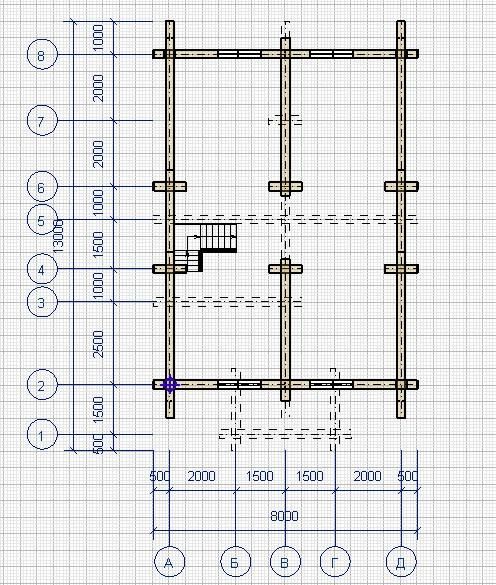The height and width of the screenshot is (585, 496).
Task: Select the staircase symbol in plan
Action: (x=206, y=247)
